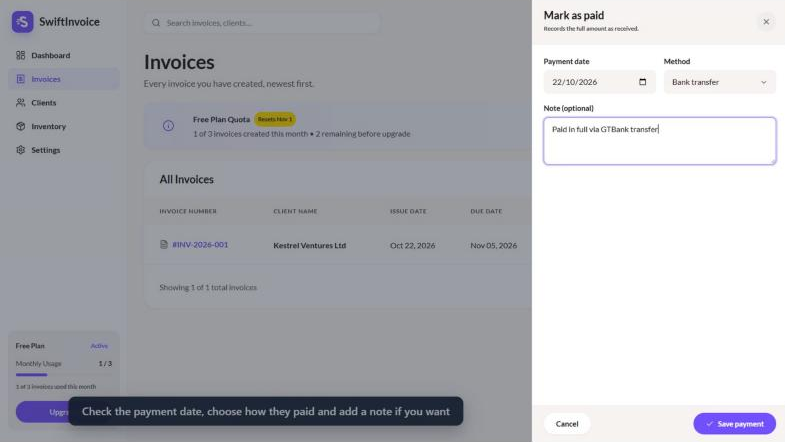Open the calendar date picker icon
Viewport: 785px width, 442px height.
(642, 82)
